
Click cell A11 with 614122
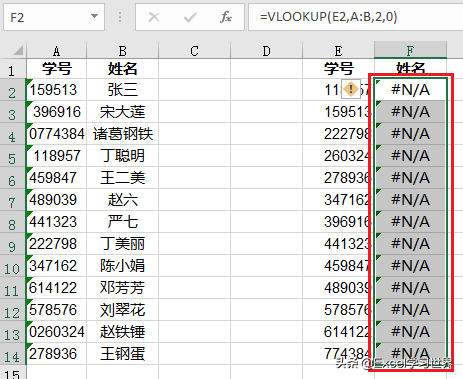pyautogui.click(x=56, y=288)
